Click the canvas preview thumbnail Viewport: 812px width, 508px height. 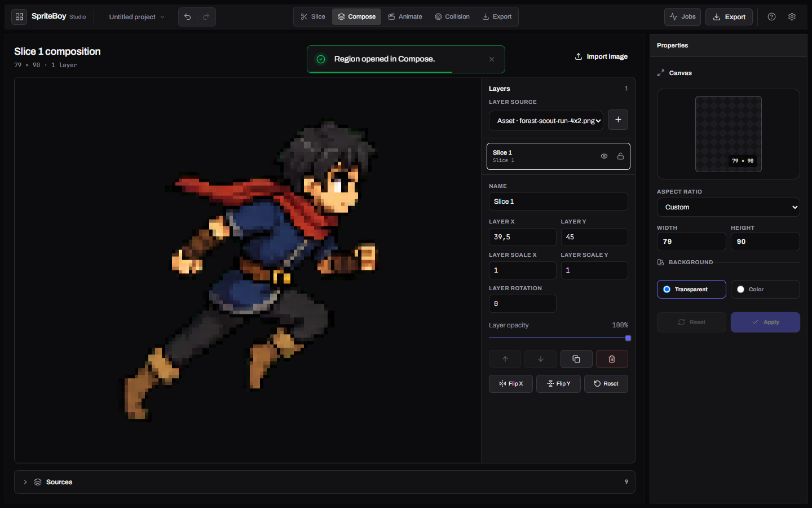(729, 134)
